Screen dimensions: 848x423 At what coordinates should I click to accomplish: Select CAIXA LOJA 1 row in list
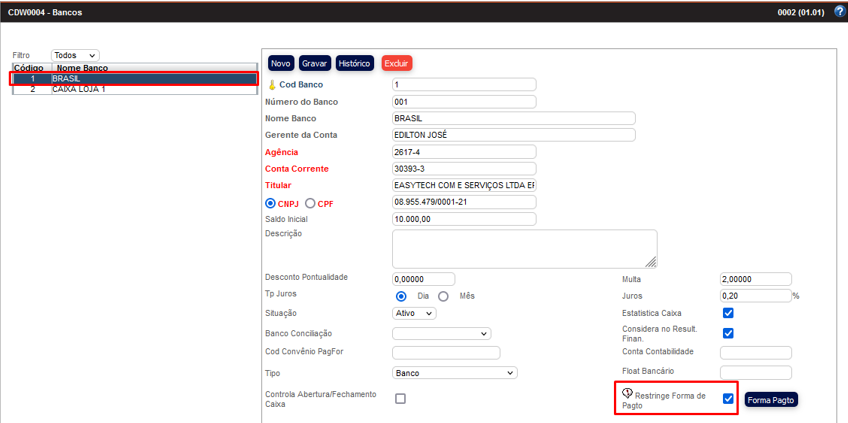[x=79, y=89]
